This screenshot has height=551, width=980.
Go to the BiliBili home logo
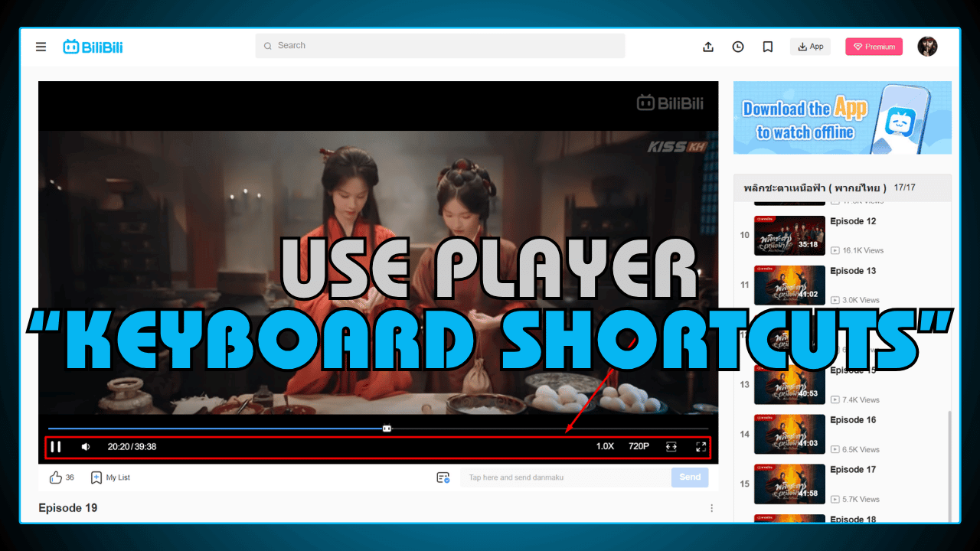[93, 47]
